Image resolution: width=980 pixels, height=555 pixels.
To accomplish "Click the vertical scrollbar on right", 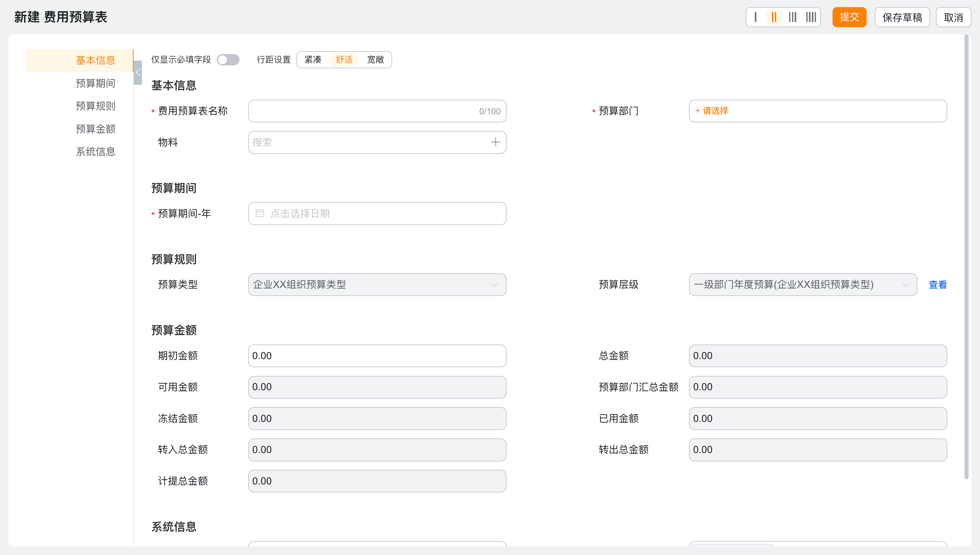I will [966, 257].
